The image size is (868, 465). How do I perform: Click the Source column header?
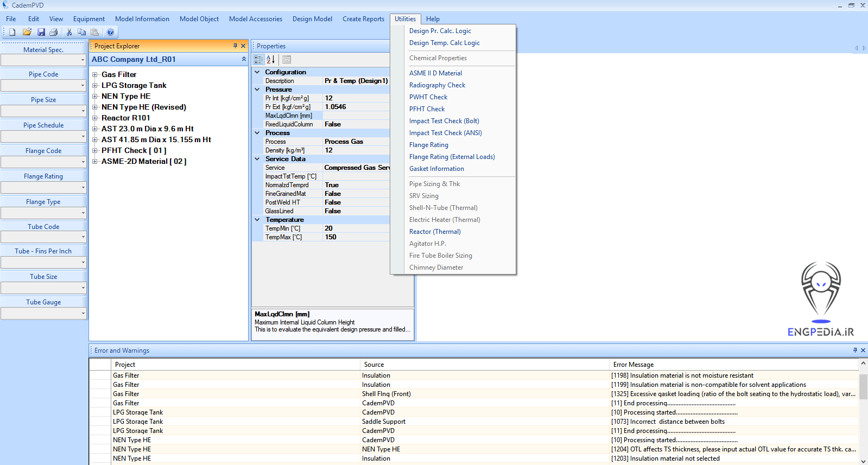tap(484, 365)
